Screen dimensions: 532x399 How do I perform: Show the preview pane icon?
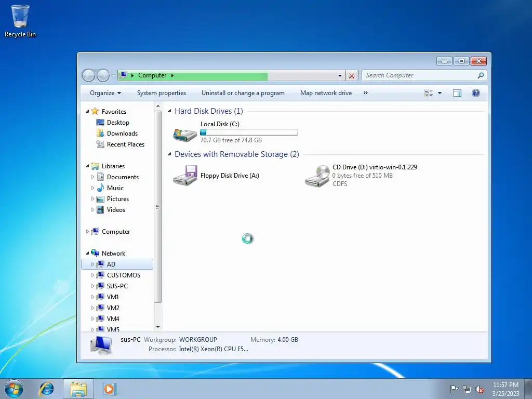coord(457,93)
